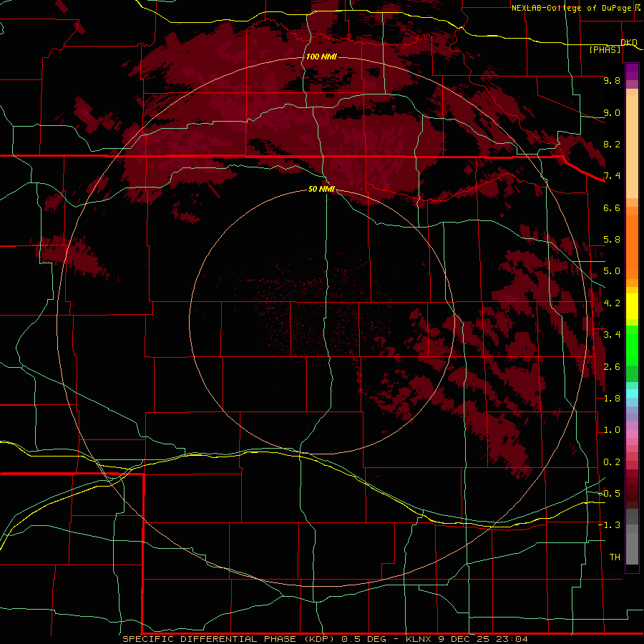Click the 1.0 value on the color scale
This screenshot has width=644, height=644.
pyautogui.click(x=612, y=431)
